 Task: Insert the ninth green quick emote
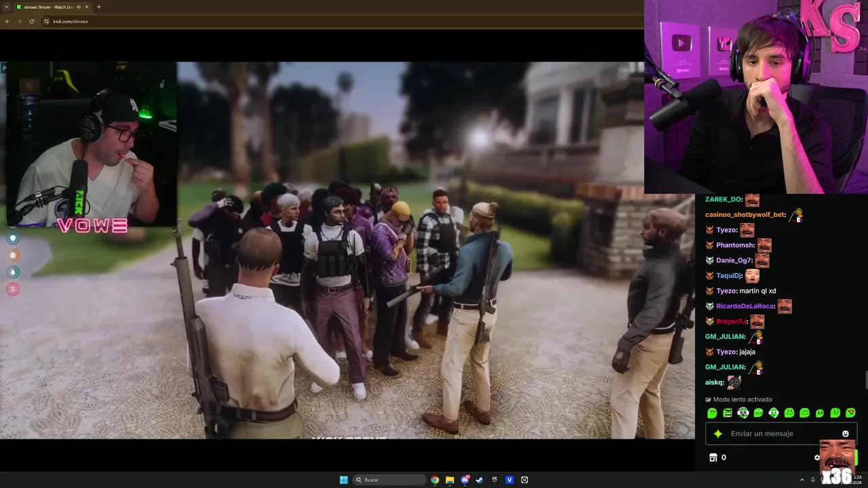point(835,413)
